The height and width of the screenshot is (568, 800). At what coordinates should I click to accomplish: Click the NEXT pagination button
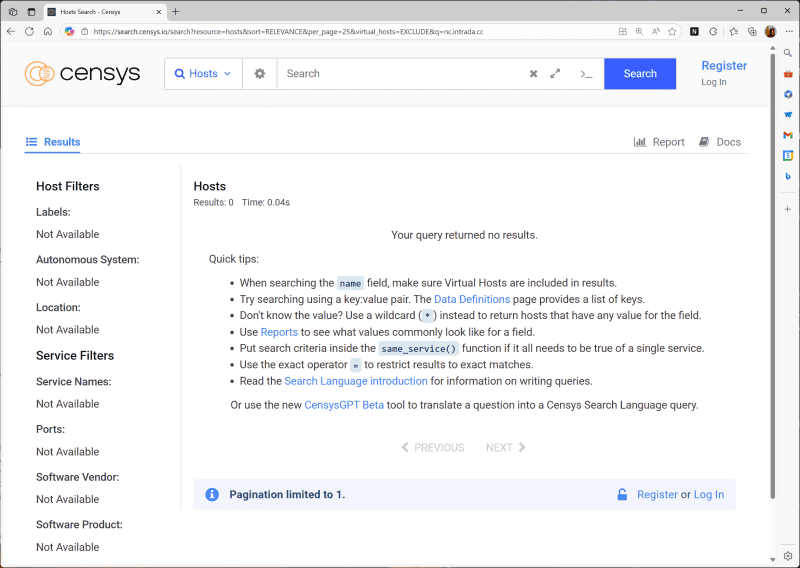(x=506, y=448)
